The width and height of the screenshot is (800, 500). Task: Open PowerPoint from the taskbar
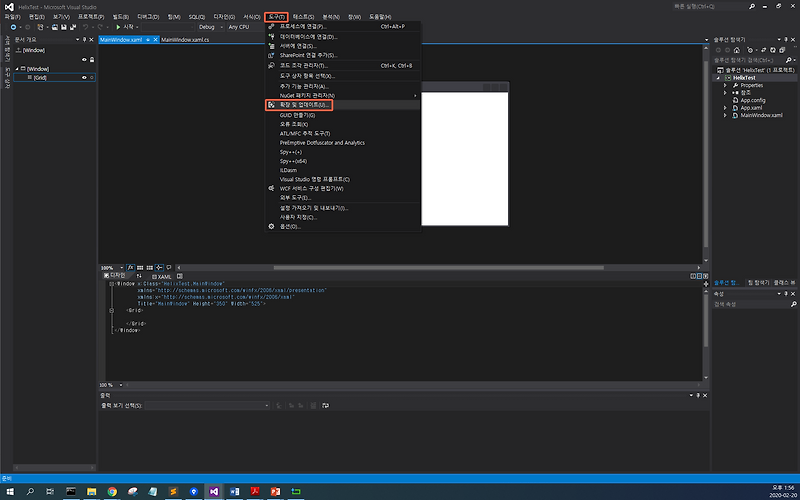click(276, 492)
